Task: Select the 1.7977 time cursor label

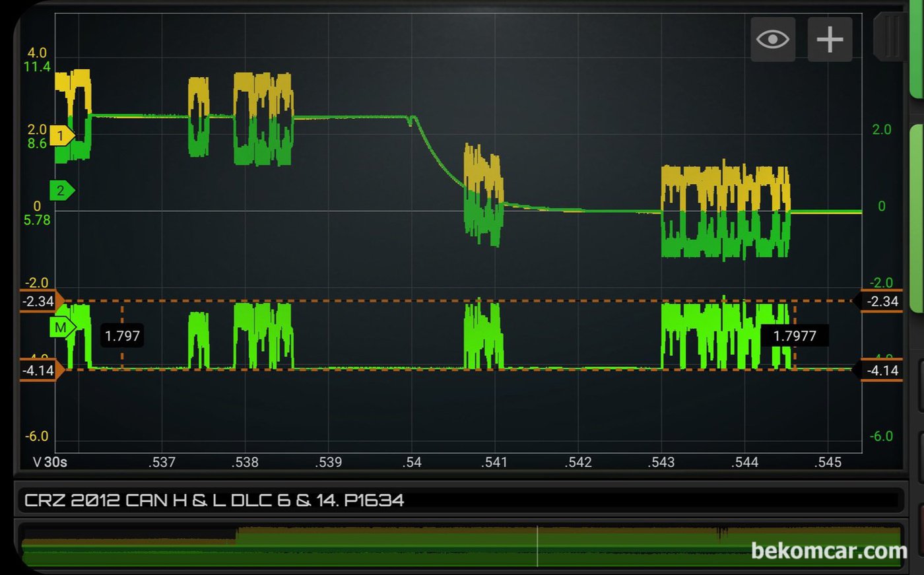Action: point(795,336)
